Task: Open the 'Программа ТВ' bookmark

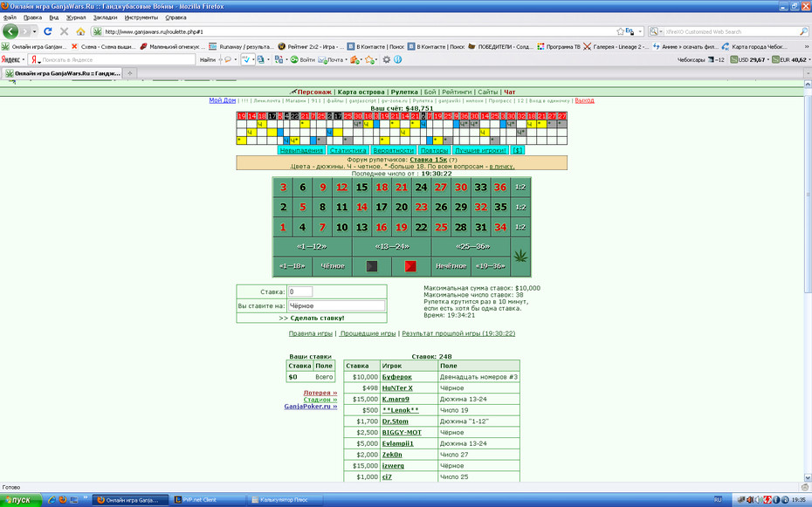Action: point(559,46)
